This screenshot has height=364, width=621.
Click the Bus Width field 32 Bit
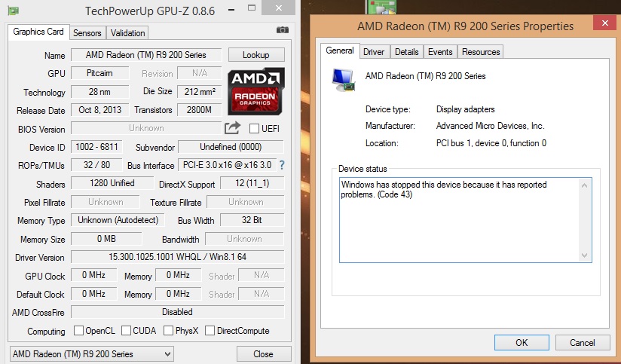[x=252, y=220]
